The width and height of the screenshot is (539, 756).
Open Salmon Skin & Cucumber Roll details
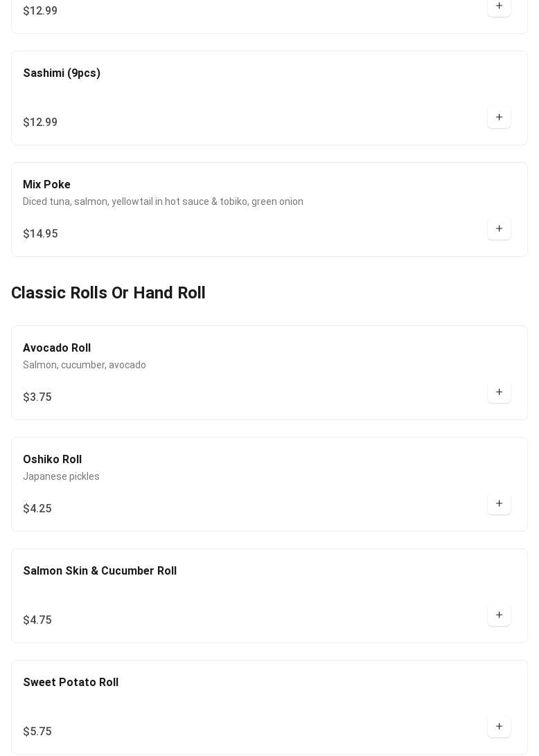point(100,571)
